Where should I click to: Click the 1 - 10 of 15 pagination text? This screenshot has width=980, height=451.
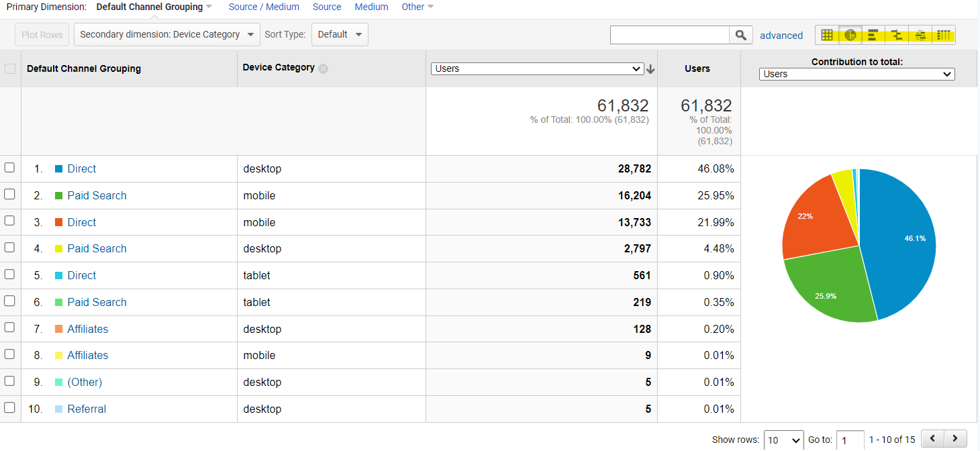(x=892, y=440)
